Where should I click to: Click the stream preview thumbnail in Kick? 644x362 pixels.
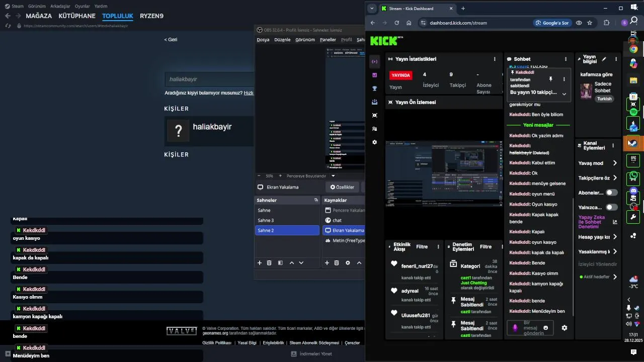[x=444, y=173]
